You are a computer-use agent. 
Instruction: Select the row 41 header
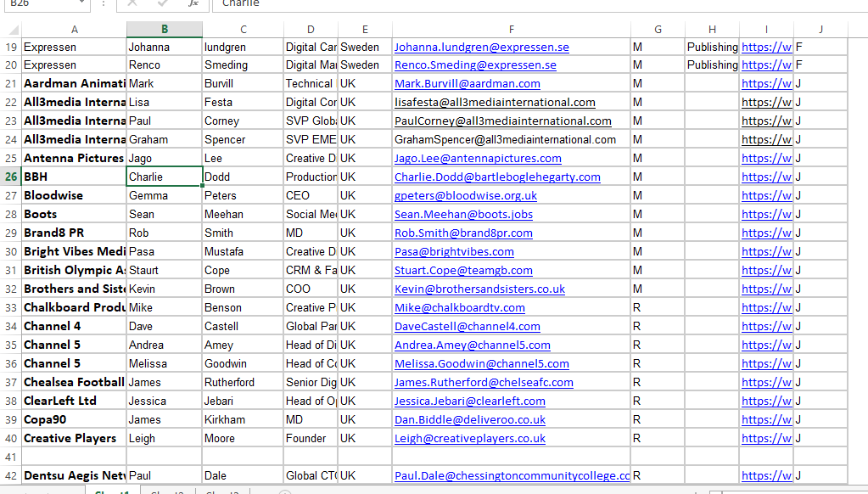pos(11,457)
